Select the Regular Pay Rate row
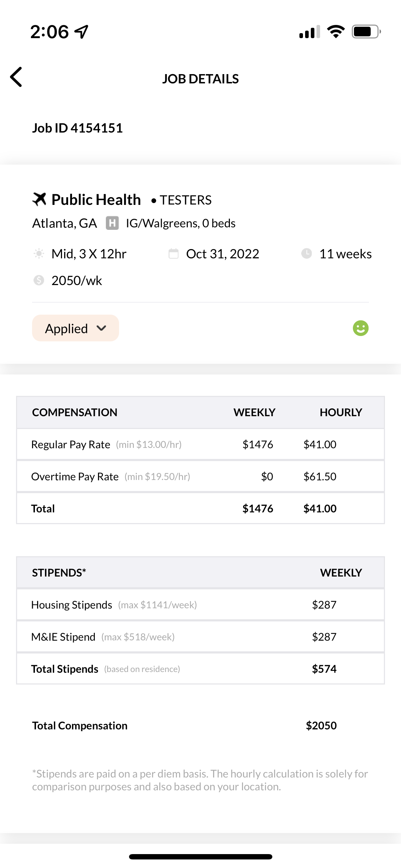The width and height of the screenshot is (401, 868). coord(200,444)
